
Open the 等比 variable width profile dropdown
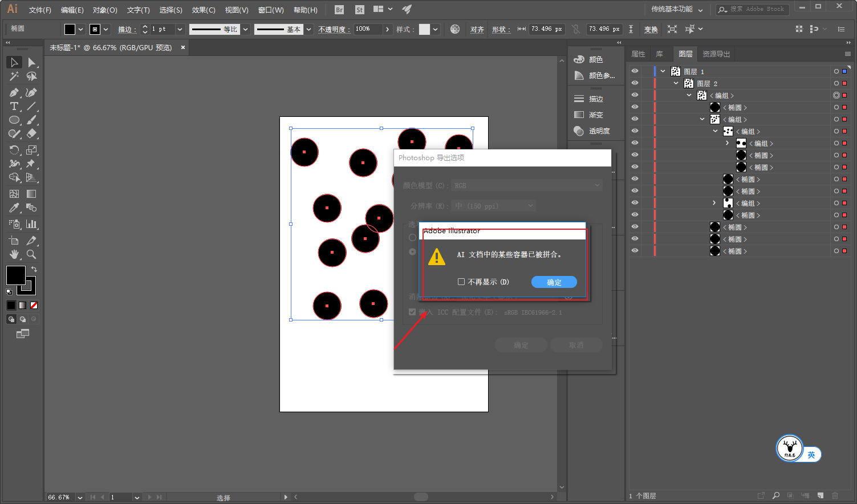(246, 29)
